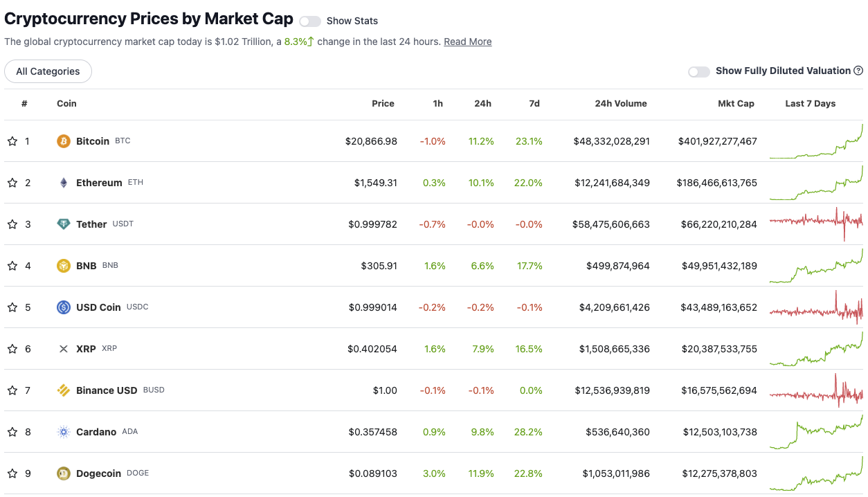
Task: Click the Tether coin logo icon
Action: point(64,224)
